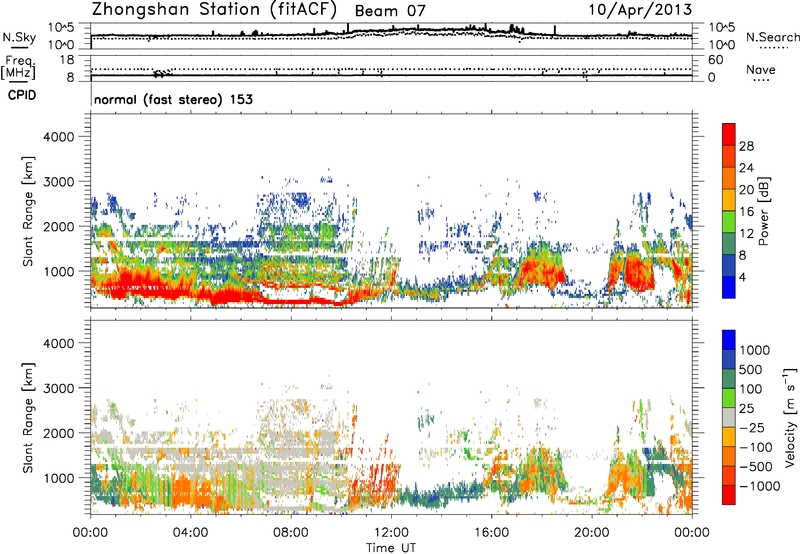Click the 'Zhongshan Station (fitACF)' title

click(x=214, y=10)
